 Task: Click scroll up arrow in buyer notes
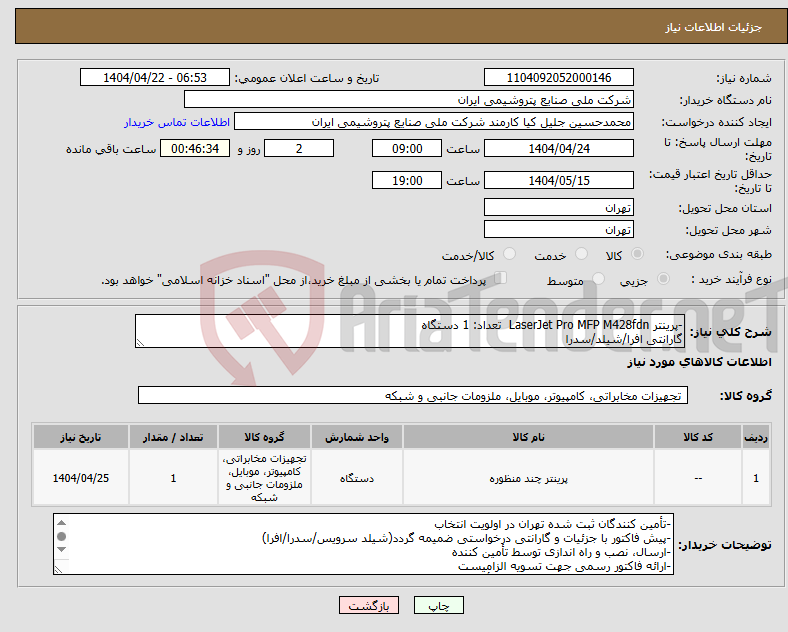[61, 523]
